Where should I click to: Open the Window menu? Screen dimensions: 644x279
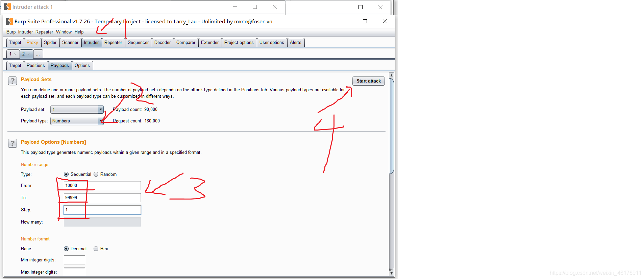64,32
